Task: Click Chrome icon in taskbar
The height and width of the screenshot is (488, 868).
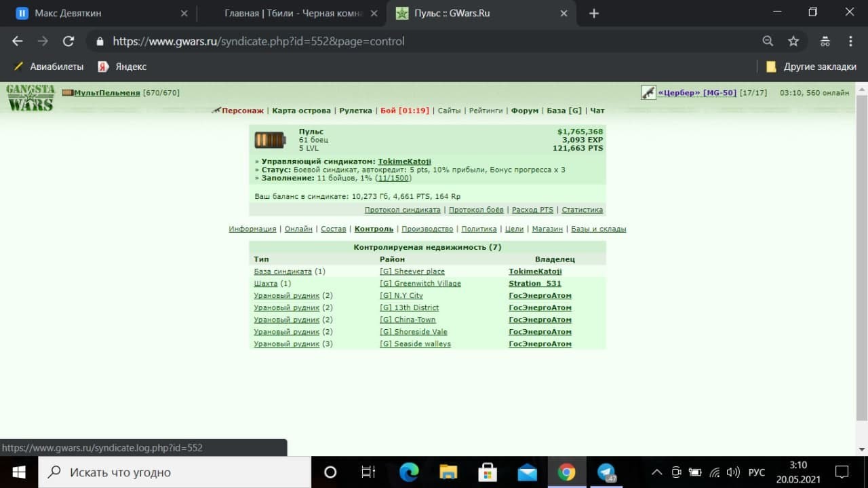Action: pyautogui.click(x=566, y=472)
